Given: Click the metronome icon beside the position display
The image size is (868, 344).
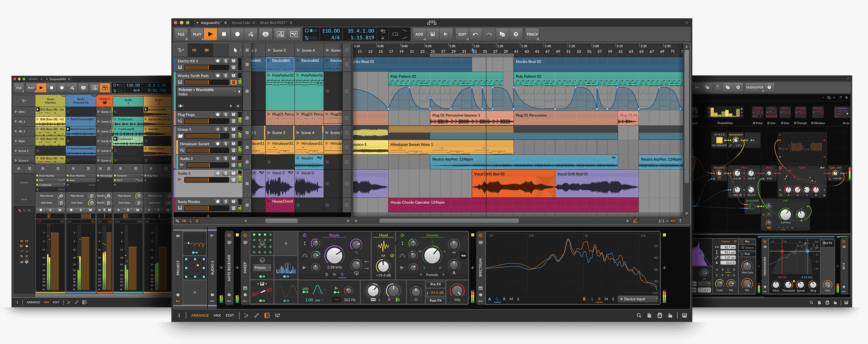Looking at the screenshot, I should (383, 38).
